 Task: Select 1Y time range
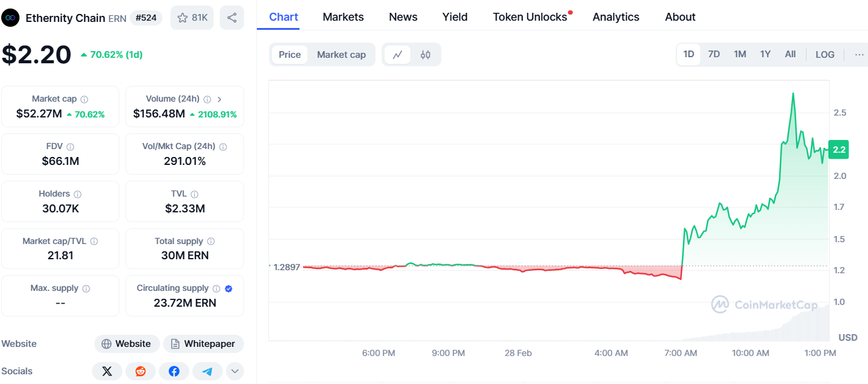(765, 54)
